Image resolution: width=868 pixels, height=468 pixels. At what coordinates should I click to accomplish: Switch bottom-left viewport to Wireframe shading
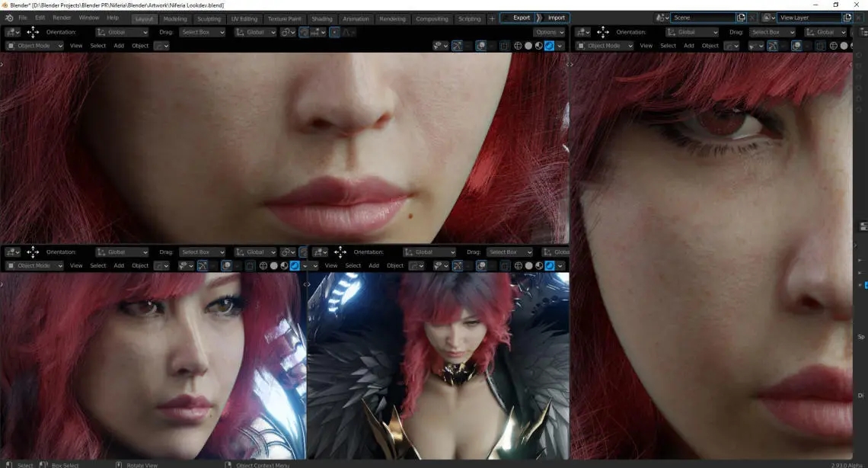(263, 266)
